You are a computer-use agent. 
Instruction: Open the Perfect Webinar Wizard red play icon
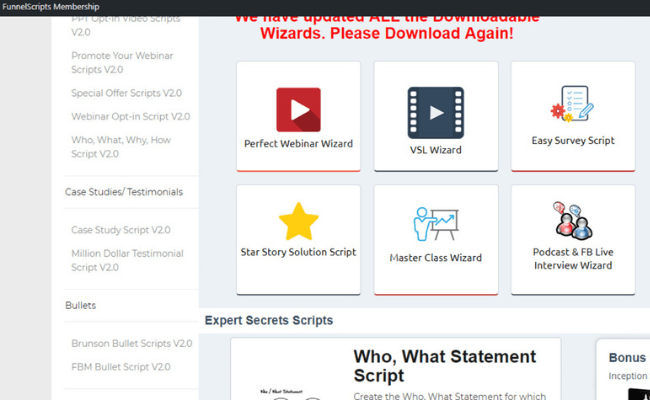point(298,109)
